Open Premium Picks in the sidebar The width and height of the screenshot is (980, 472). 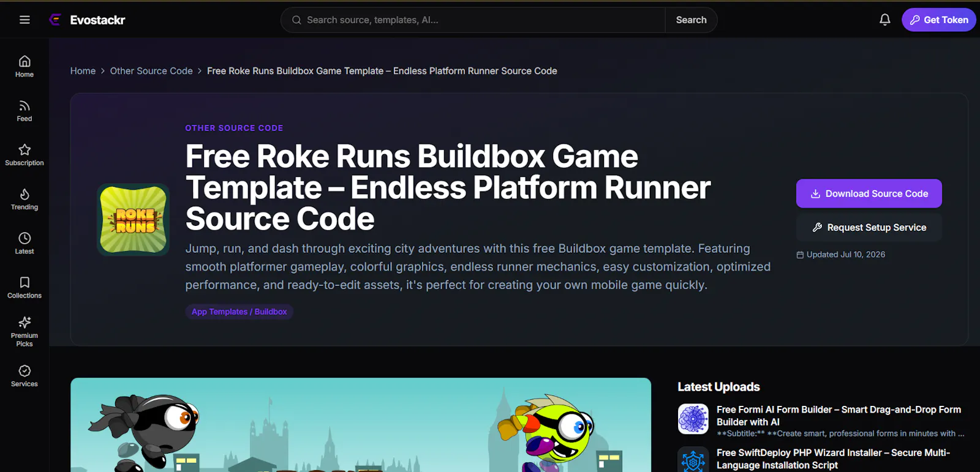(24, 331)
